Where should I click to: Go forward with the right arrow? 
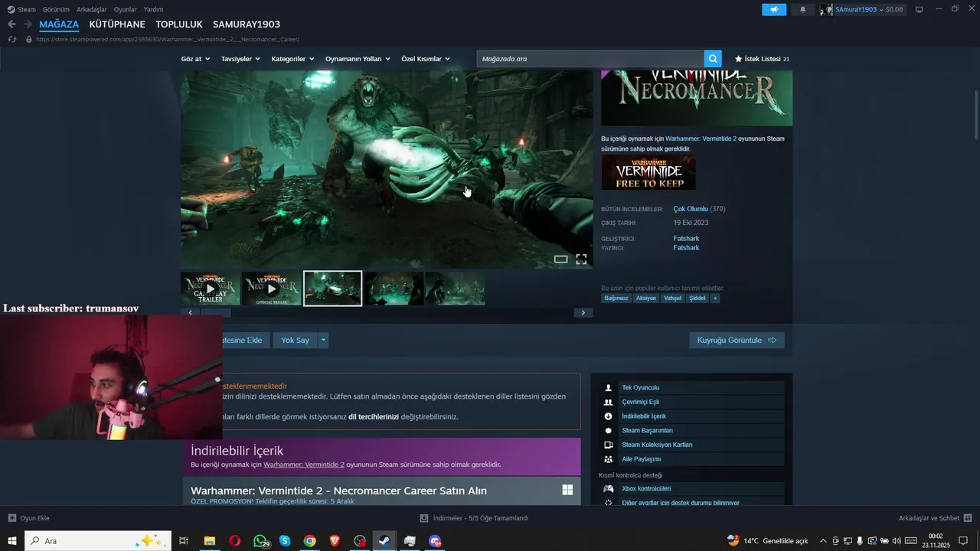28,24
